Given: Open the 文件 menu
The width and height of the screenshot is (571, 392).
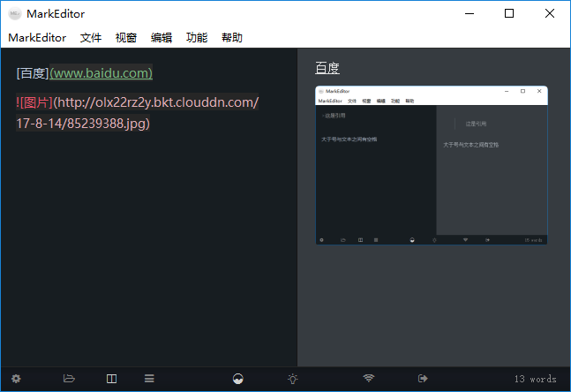Looking at the screenshot, I should click(x=91, y=38).
